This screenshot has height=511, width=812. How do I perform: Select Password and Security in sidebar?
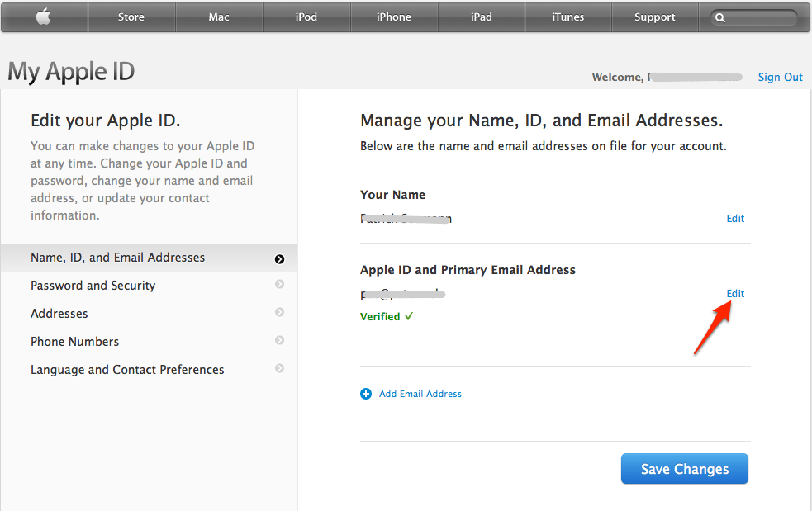pos(93,286)
